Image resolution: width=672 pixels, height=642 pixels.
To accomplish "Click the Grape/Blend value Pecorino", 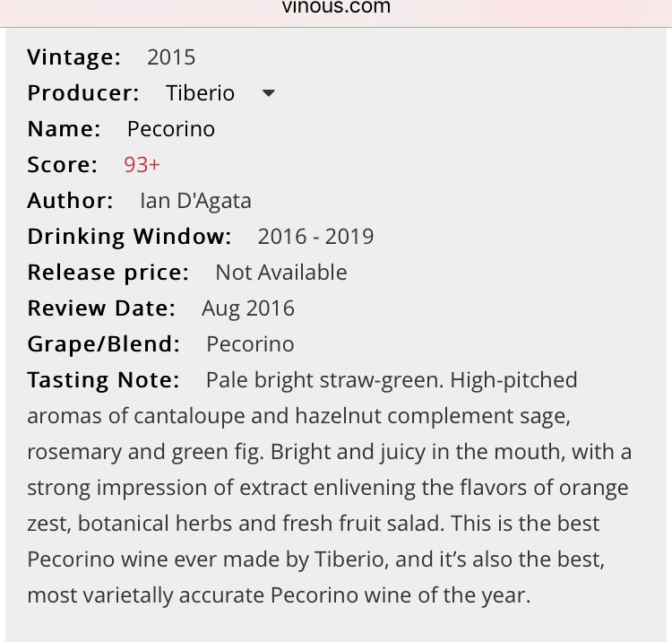I will point(250,344).
